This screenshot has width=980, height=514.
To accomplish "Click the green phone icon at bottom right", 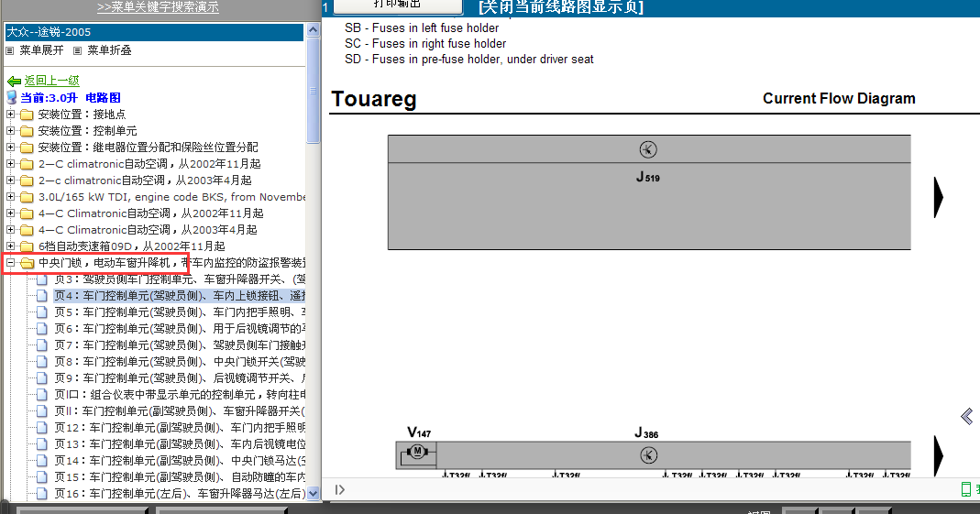I will click(965, 489).
